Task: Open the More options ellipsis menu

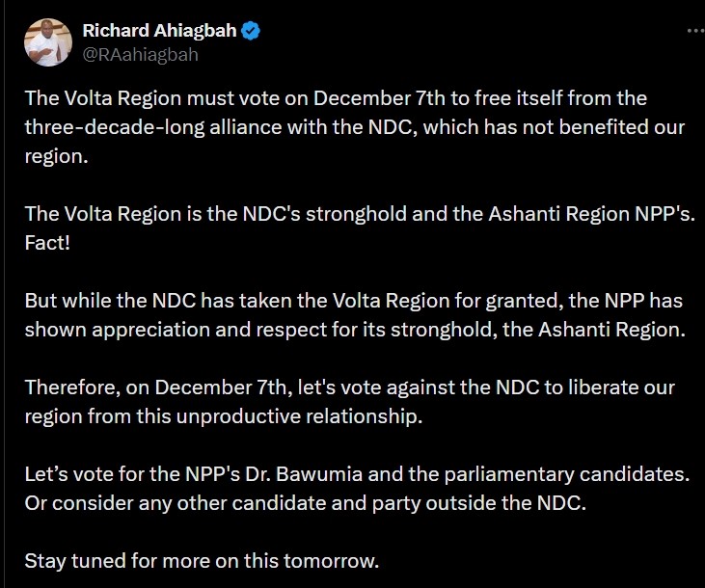Action: pos(694,31)
